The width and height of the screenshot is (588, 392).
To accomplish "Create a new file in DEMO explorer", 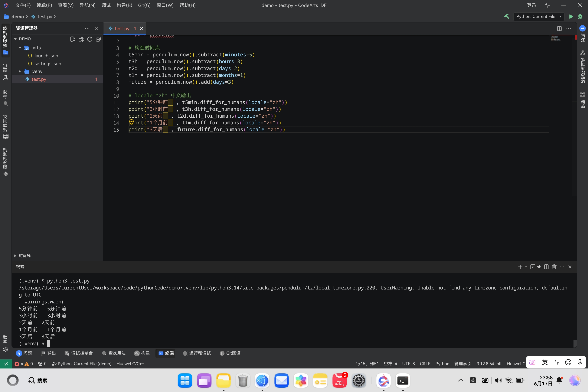I will tap(73, 39).
